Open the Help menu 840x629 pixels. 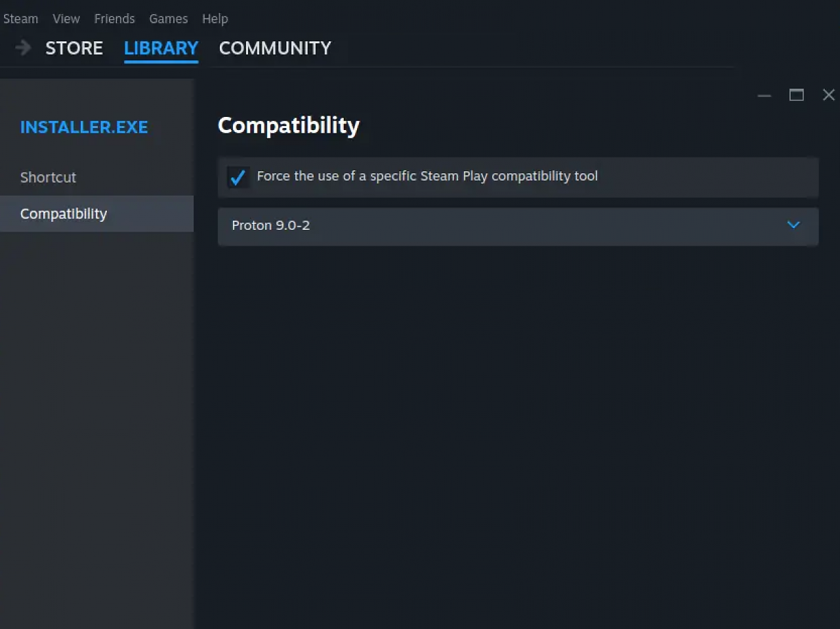click(x=215, y=19)
